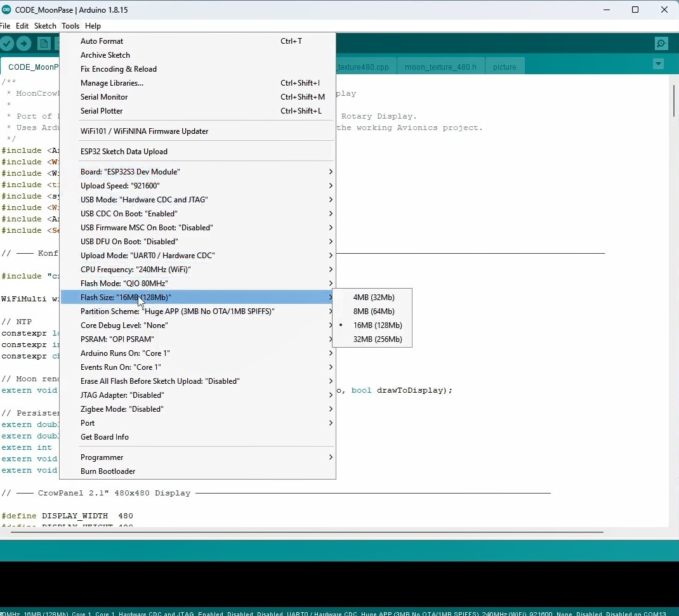679x616 pixels.
Task: Click Get Board Info
Action: pyautogui.click(x=198, y=437)
